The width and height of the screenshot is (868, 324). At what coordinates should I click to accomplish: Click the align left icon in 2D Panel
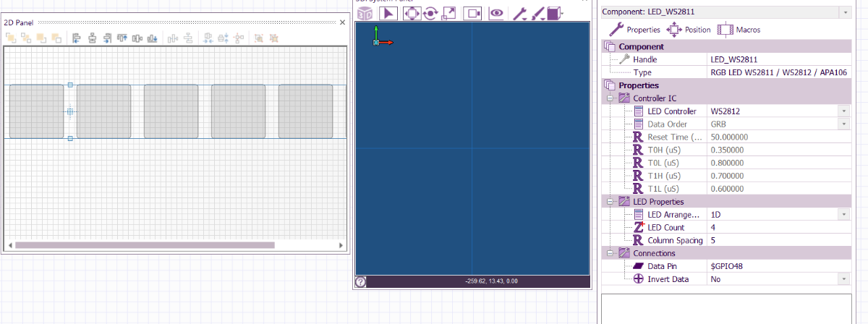(x=77, y=38)
